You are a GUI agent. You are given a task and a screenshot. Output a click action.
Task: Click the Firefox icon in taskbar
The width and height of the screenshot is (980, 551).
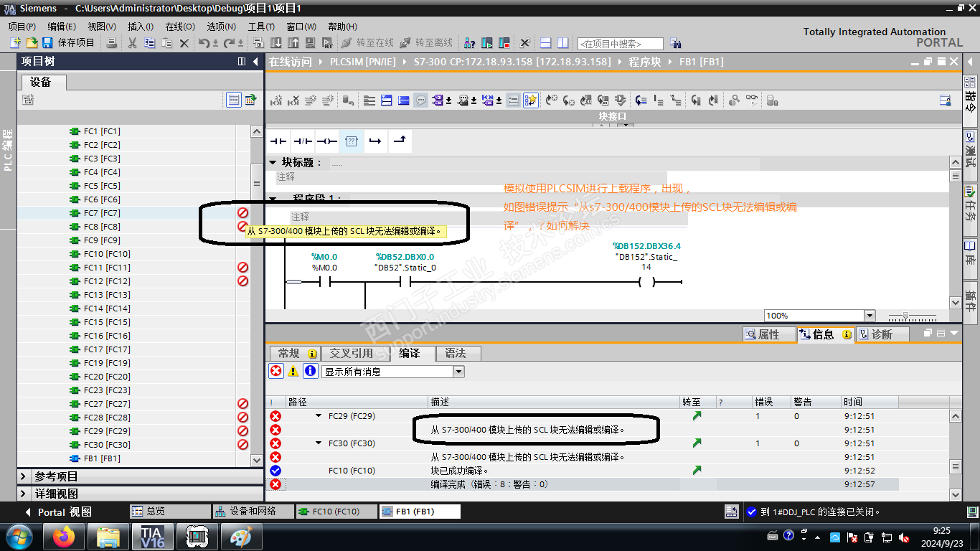click(x=64, y=536)
